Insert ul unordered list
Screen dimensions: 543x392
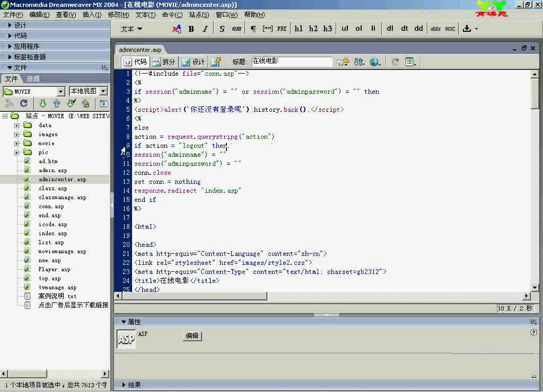click(x=345, y=29)
